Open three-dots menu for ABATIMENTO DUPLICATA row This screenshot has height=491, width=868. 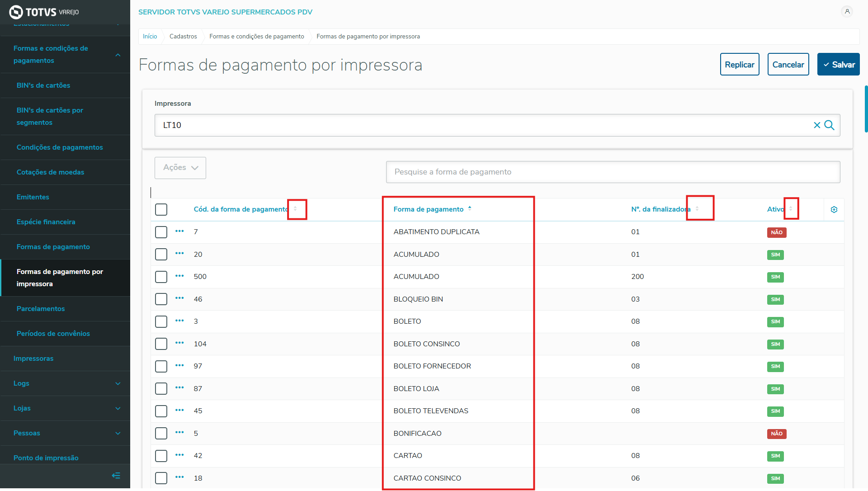click(179, 231)
